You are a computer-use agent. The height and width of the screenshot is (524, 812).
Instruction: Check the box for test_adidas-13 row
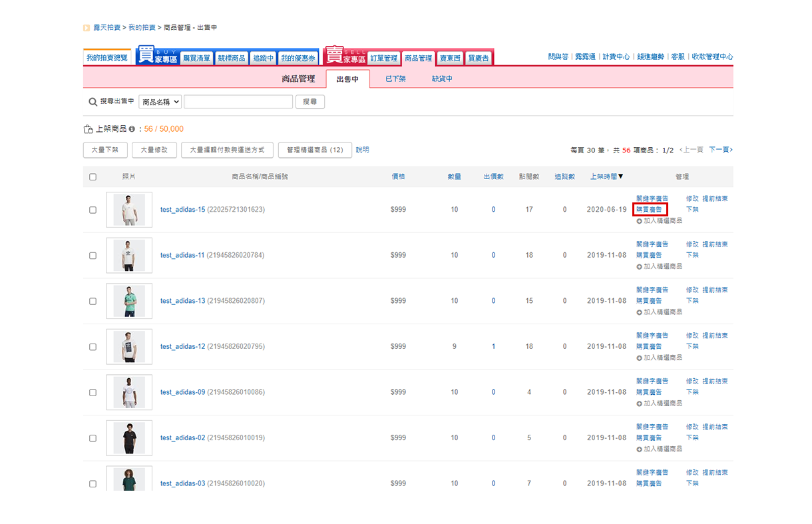point(93,301)
